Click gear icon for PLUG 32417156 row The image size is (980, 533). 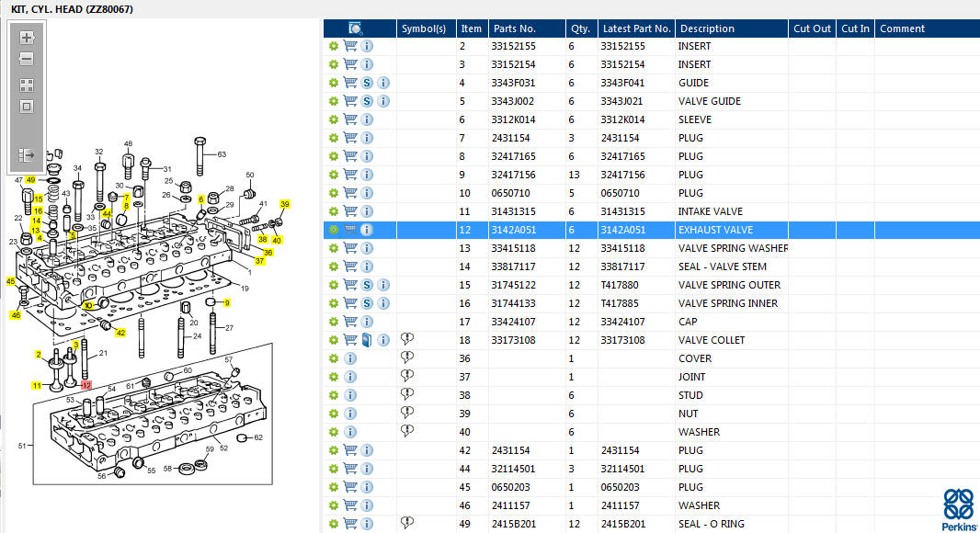pos(334,175)
